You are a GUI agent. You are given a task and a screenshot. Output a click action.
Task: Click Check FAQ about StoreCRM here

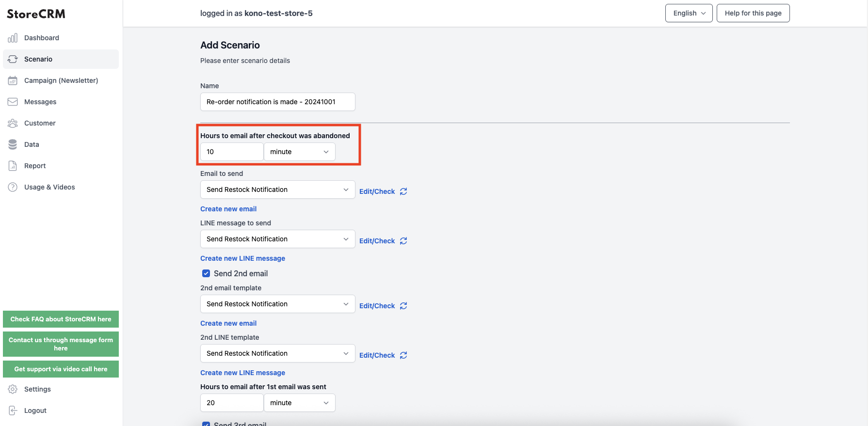click(x=61, y=319)
